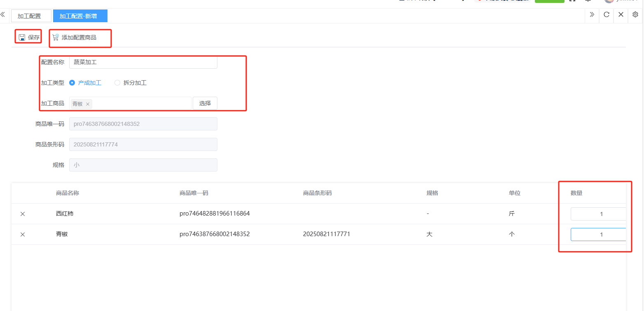Click the save floppy disk icon
This screenshot has width=644, height=311.
(x=22, y=37)
